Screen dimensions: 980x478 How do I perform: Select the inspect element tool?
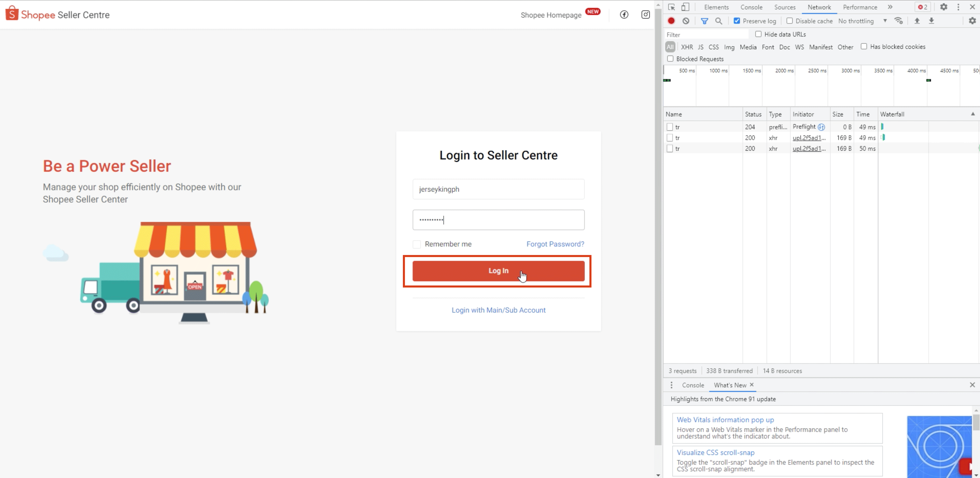coord(671,7)
